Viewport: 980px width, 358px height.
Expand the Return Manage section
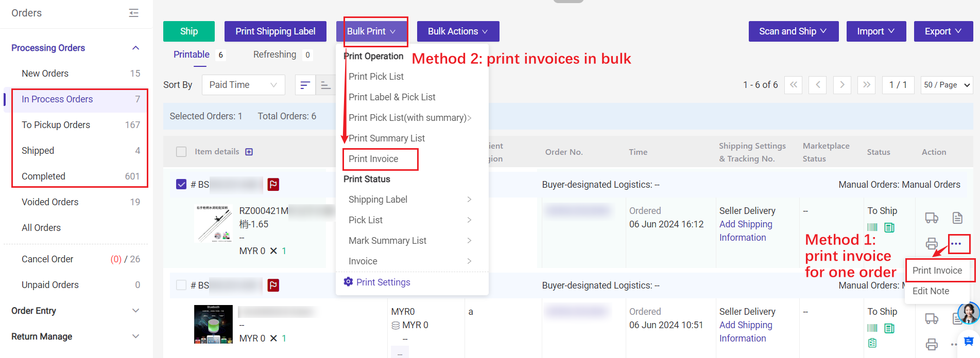tap(136, 336)
